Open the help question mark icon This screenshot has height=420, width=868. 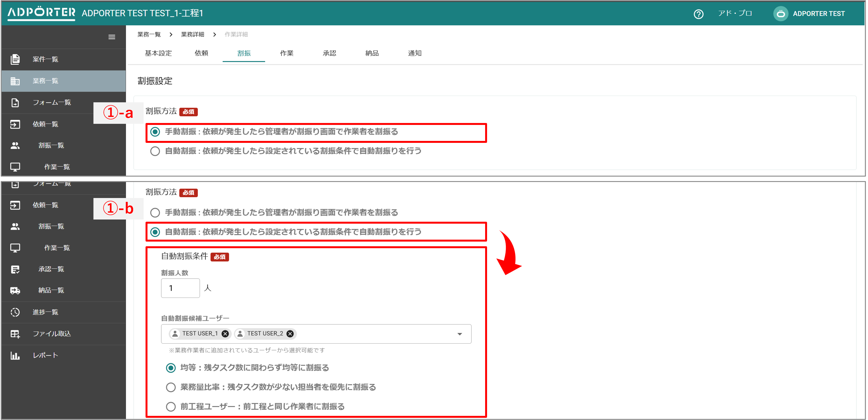[698, 14]
